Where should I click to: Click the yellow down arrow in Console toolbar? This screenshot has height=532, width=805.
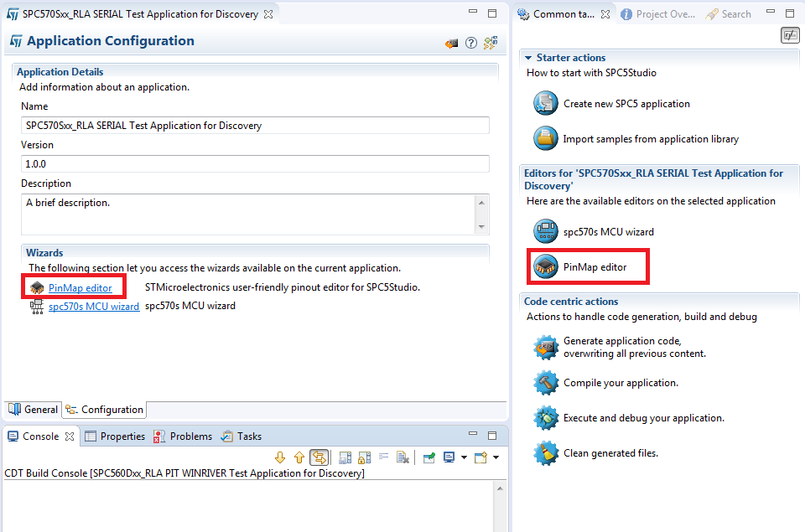point(280,457)
